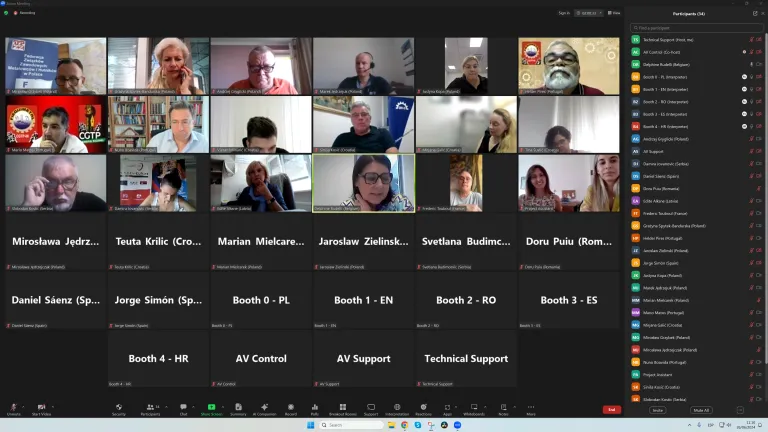
Task: Click the Recording indicator at the top left
Action: 24,13
